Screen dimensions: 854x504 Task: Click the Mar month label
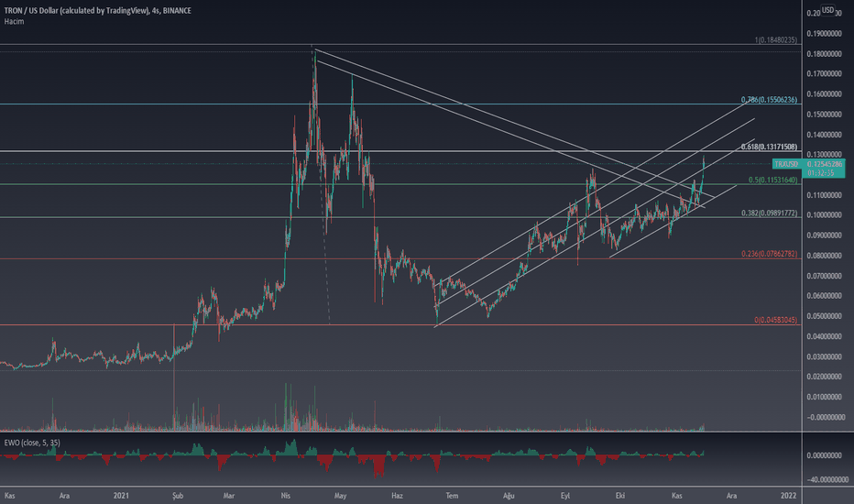(229, 495)
